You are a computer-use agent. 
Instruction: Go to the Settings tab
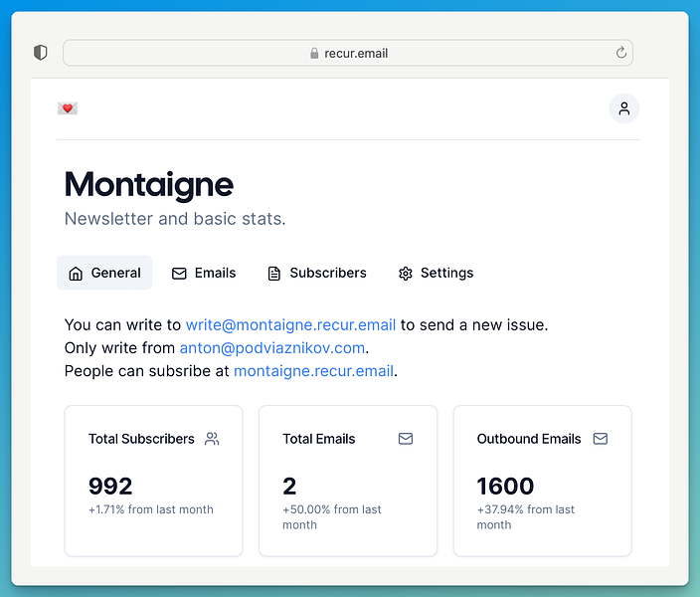click(436, 273)
